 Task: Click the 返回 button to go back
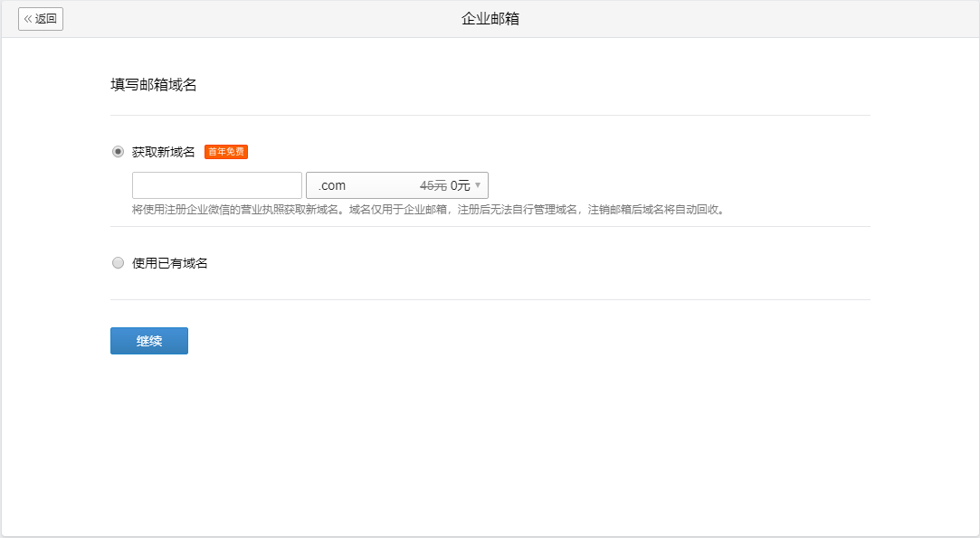(x=40, y=19)
